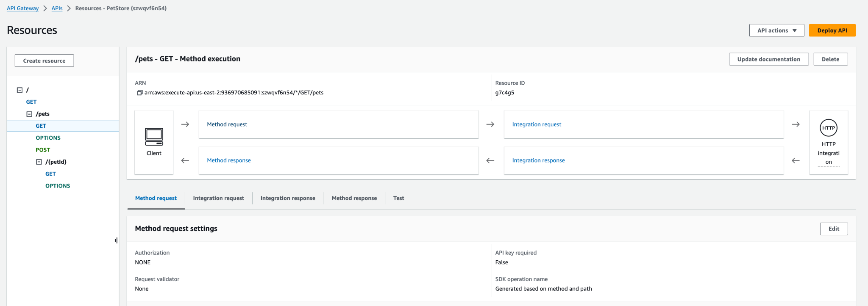This screenshot has width=868, height=306.
Task: Open Integration response box in diagram
Action: click(x=538, y=160)
